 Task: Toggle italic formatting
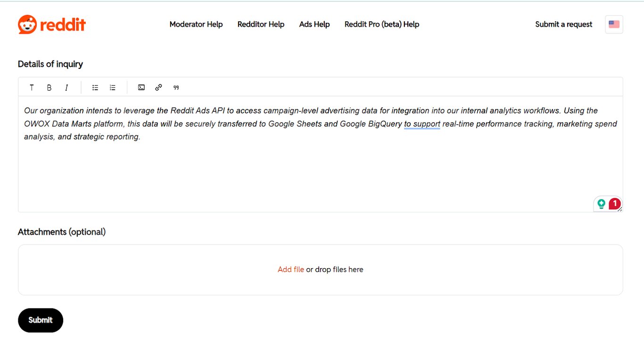click(66, 87)
